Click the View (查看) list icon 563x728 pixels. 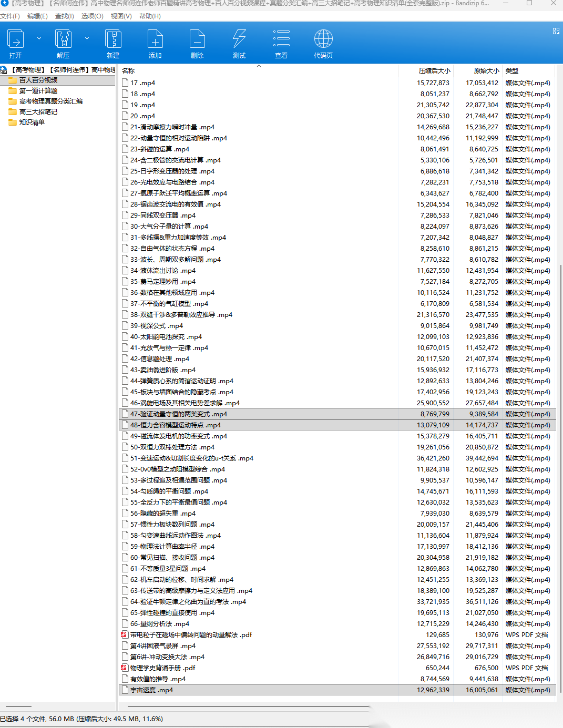[x=281, y=40]
